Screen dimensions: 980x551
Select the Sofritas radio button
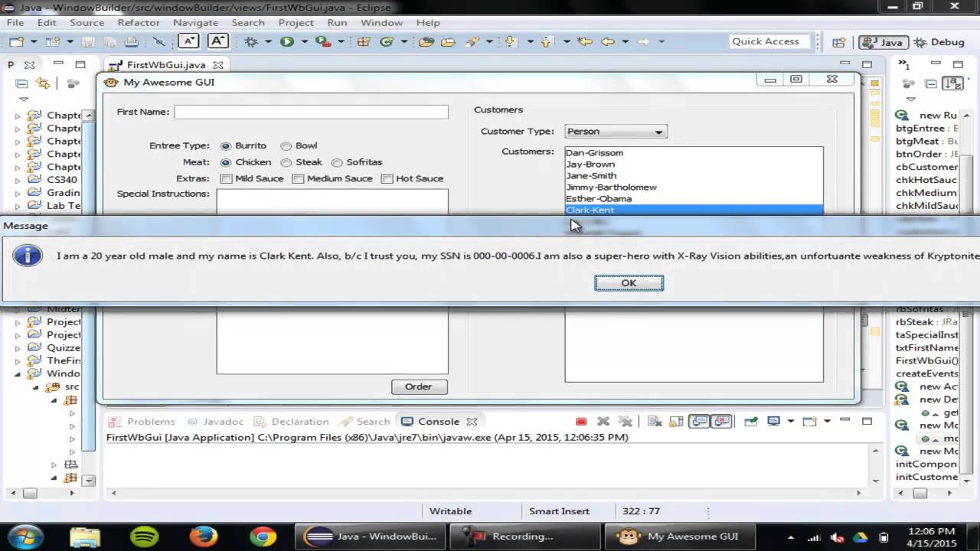pyautogui.click(x=337, y=162)
